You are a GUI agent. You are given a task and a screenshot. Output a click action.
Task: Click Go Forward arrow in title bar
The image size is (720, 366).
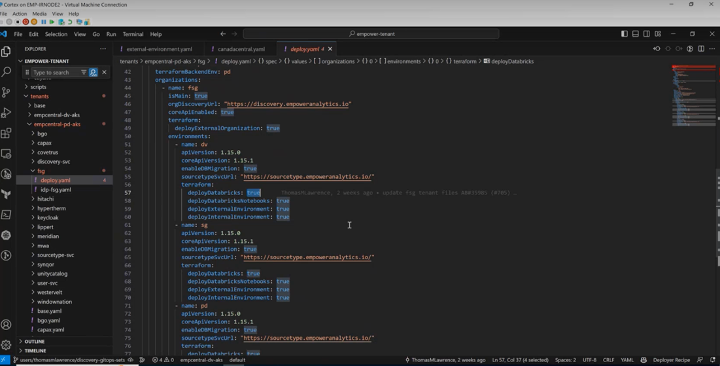coord(234,34)
